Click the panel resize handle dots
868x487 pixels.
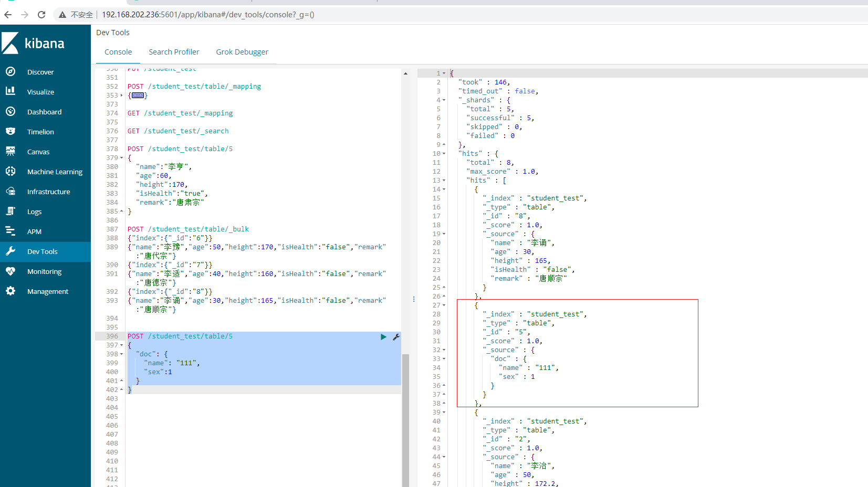tap(414, 299)
